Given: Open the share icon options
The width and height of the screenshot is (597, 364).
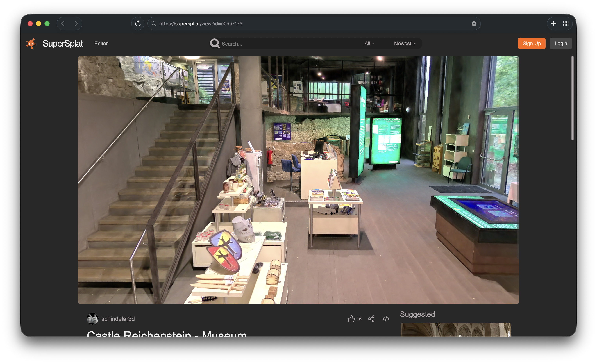Looking at the screenshot, I should (x=371, y=319).
